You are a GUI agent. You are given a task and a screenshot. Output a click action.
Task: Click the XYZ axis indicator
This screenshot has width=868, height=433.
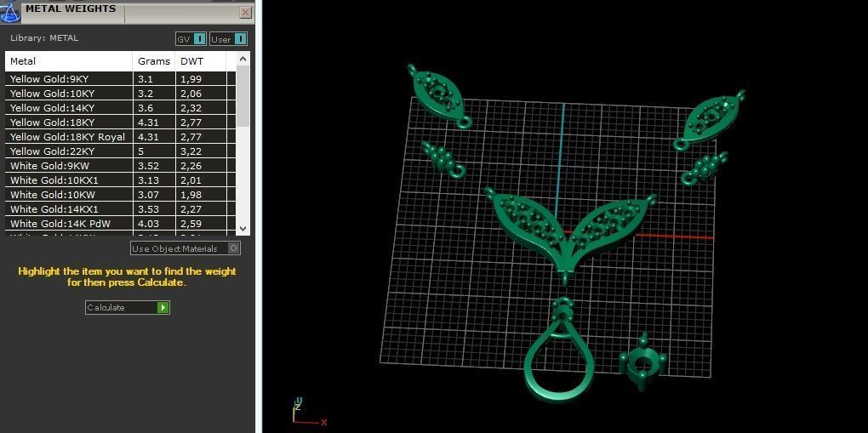308,412
